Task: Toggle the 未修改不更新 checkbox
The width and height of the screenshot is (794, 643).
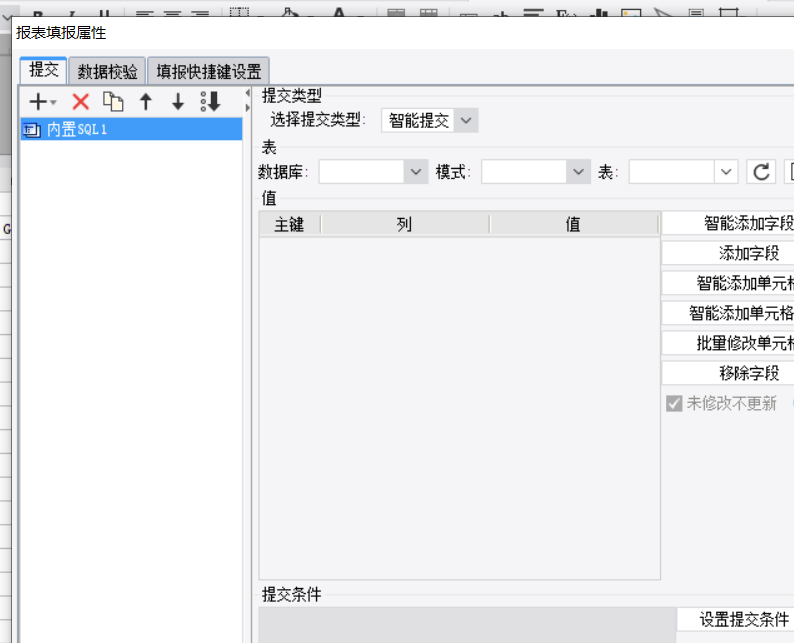Action: 674,404
